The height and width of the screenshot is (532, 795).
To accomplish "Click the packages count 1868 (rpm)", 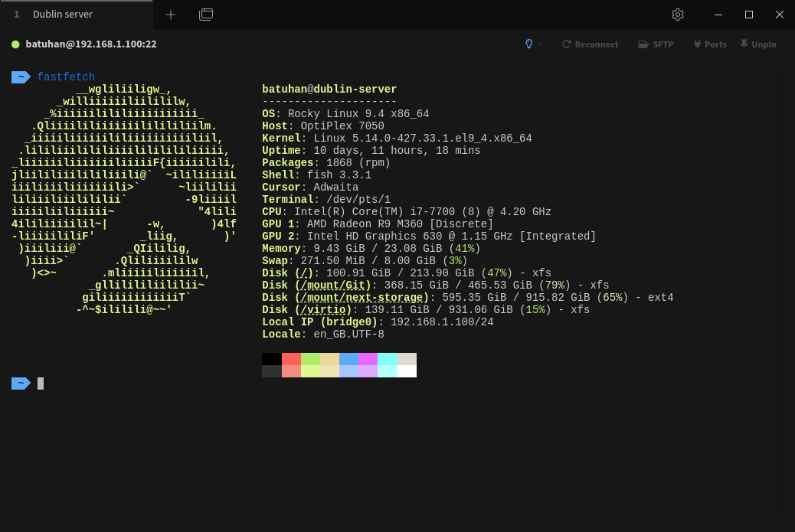I will point(358,162).
